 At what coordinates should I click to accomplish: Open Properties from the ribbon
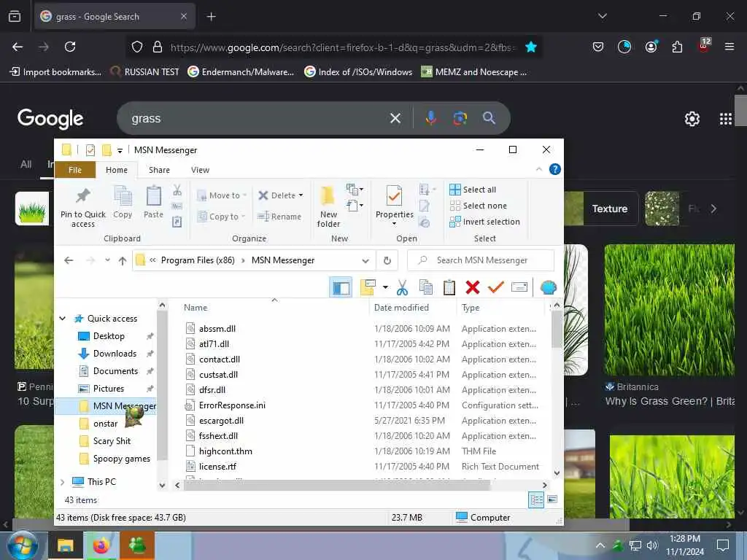click(394, 205)
